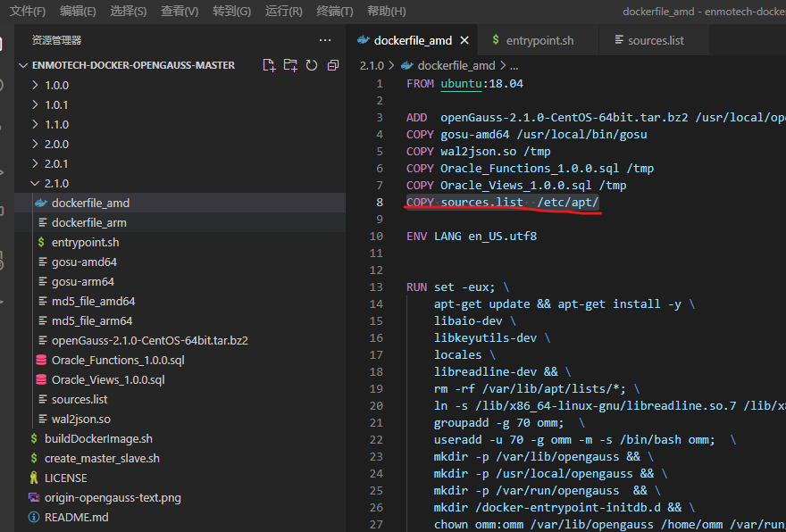Open the 转到(G) menu
Image resolution: width=786 pixels, height=532 pixels.
(x=231, y=11)
